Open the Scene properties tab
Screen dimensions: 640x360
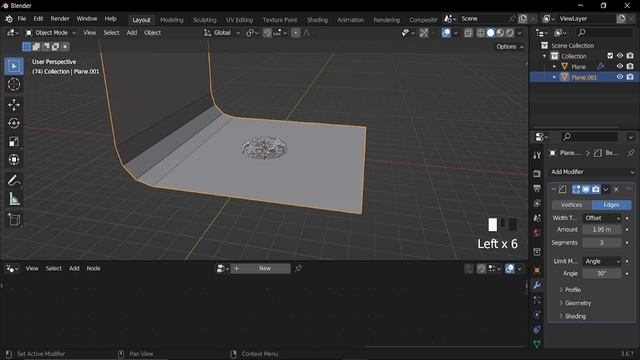(x=537, y=218)
